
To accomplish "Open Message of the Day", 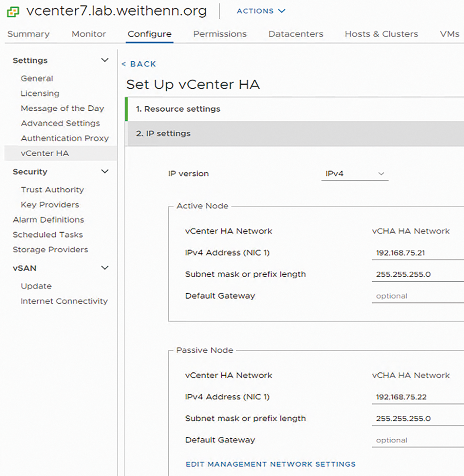I will click(x=62, y=108).
